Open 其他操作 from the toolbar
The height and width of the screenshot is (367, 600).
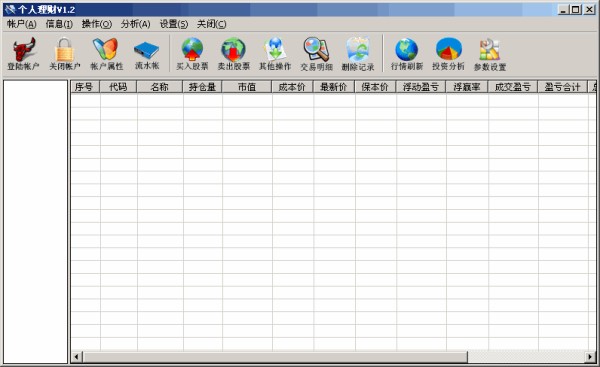pos(275,54)
